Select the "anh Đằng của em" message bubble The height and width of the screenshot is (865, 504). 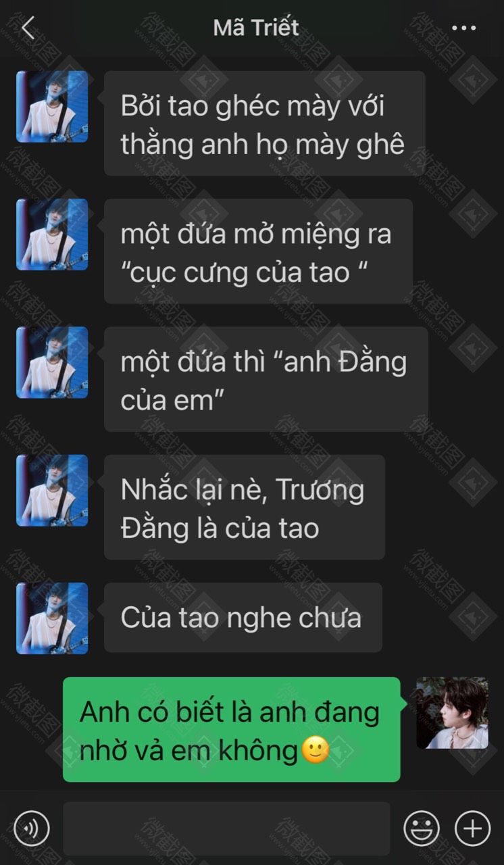266,379
